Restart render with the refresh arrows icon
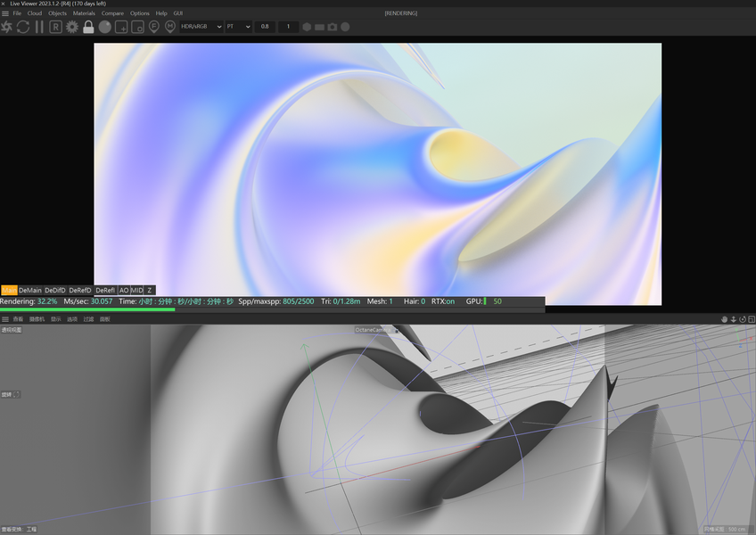The image size is (756, 535). (23, 27)
